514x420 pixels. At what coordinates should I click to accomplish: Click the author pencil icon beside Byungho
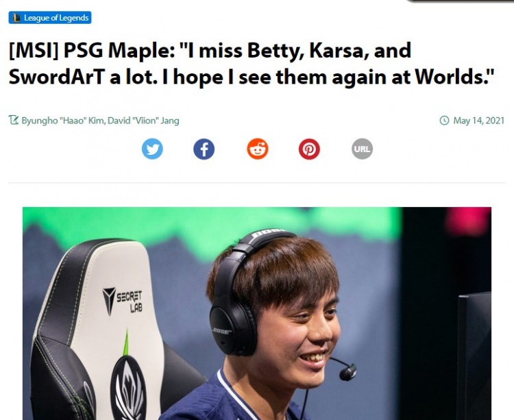(14, 120)
